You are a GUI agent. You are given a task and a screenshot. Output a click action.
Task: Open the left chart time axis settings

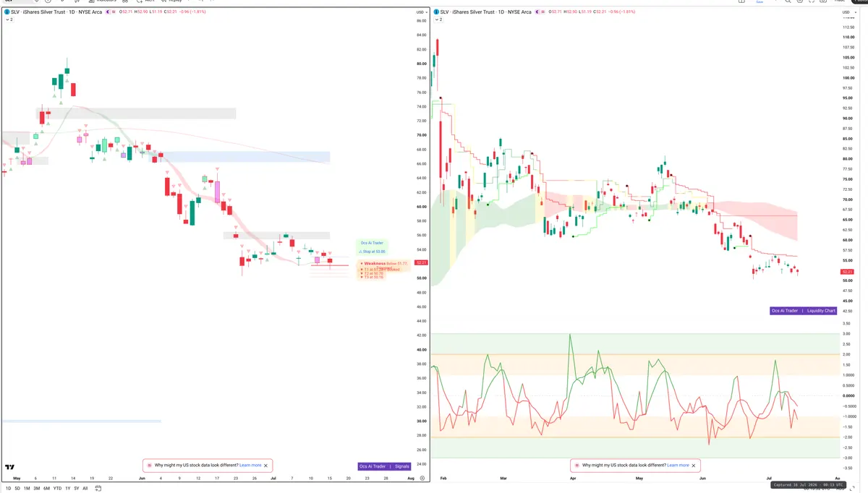[422, 479]
